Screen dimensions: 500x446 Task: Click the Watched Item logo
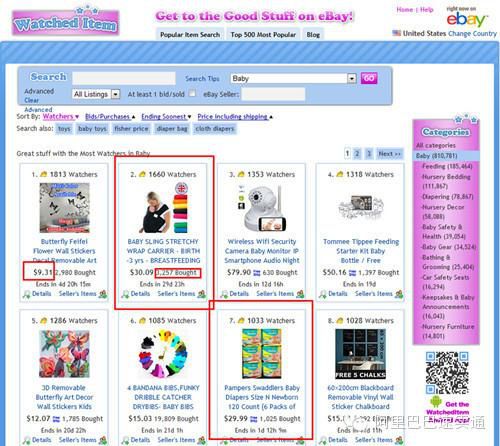pos(65,21)
